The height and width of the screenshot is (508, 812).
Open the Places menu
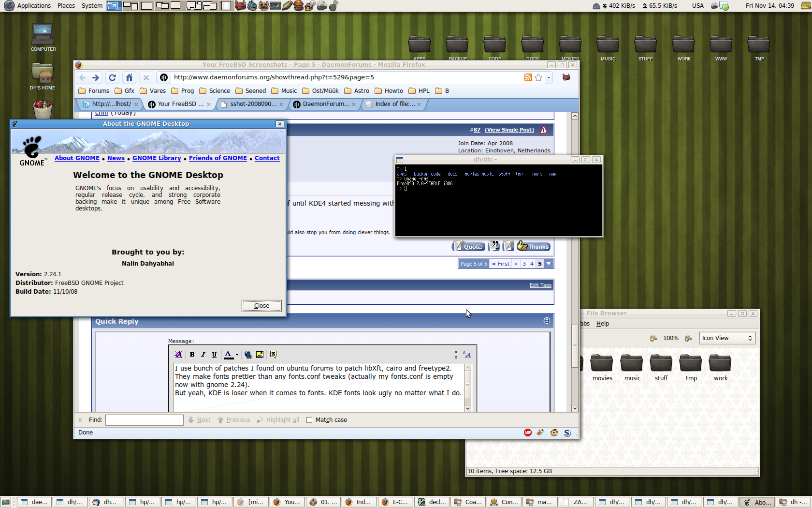66,6
